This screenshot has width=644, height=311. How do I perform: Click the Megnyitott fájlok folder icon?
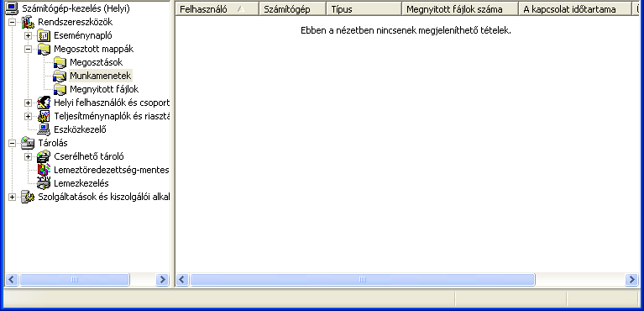coord(60,89)
